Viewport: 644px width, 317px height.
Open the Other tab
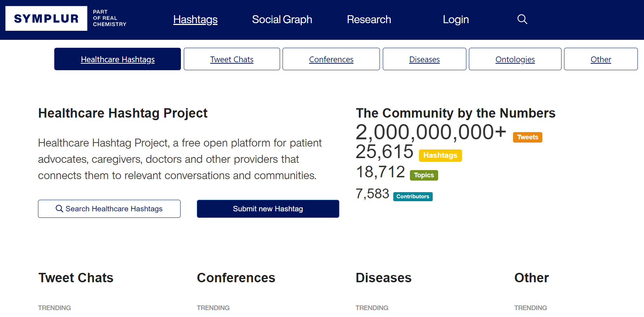(601, 59)
